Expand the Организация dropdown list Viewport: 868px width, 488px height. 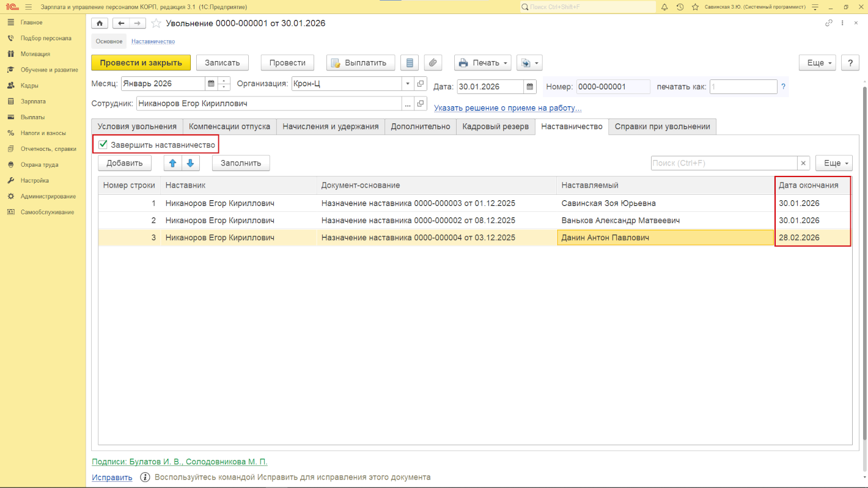[408, 84]
